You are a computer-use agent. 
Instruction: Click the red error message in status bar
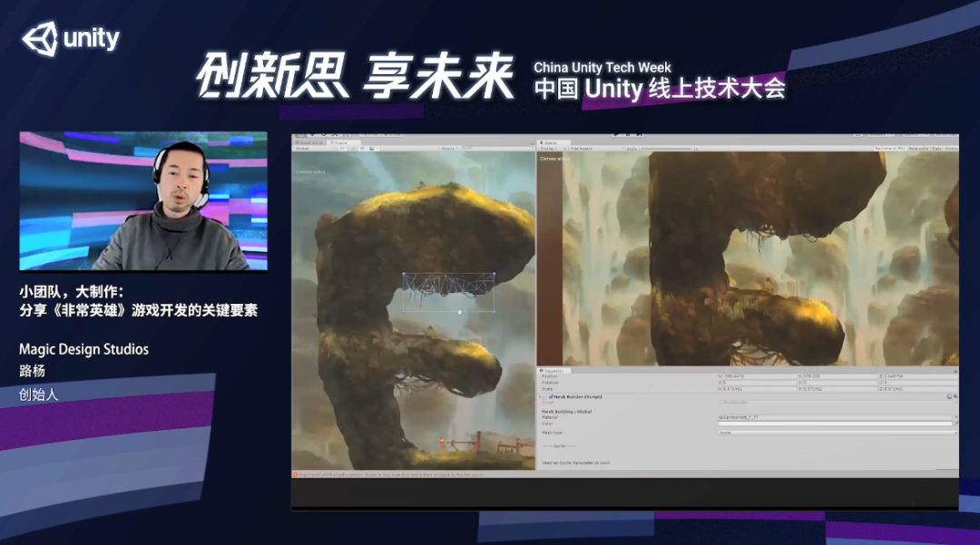[x=390, y=475]
